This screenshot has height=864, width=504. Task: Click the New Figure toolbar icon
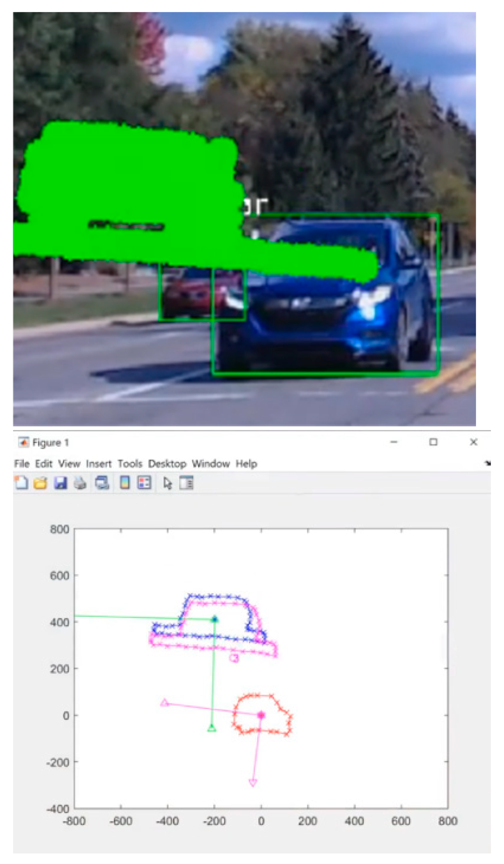[x=21, y=483]
